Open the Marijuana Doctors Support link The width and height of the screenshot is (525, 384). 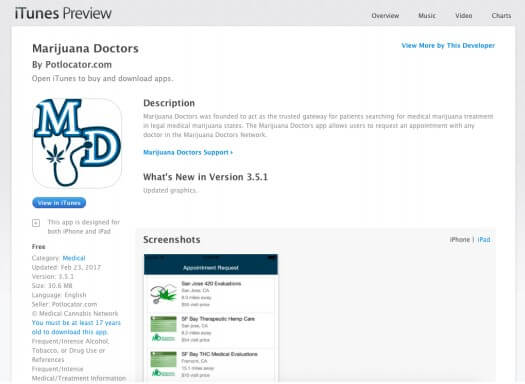[188, 152]
